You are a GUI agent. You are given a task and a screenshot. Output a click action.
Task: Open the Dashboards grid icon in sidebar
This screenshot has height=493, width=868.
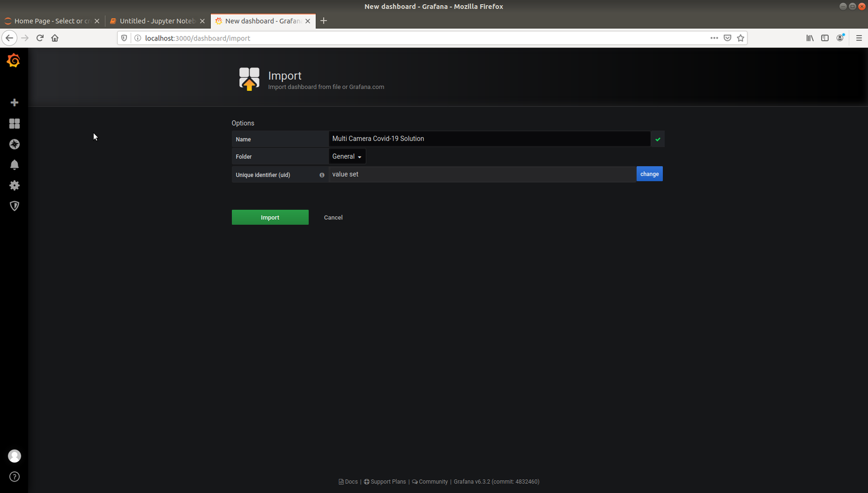click(x=14, y=124)
